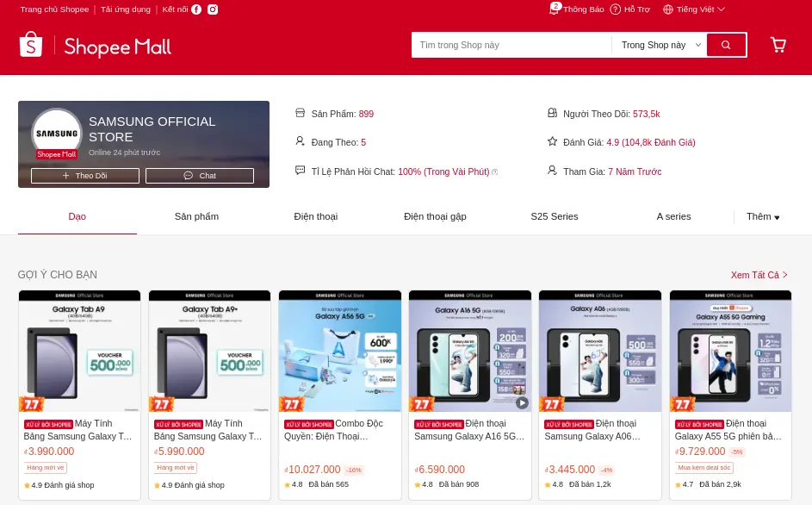Follow the store with Theo Dõi
This screenshot has width=812, height=505.
pos(84,176)
